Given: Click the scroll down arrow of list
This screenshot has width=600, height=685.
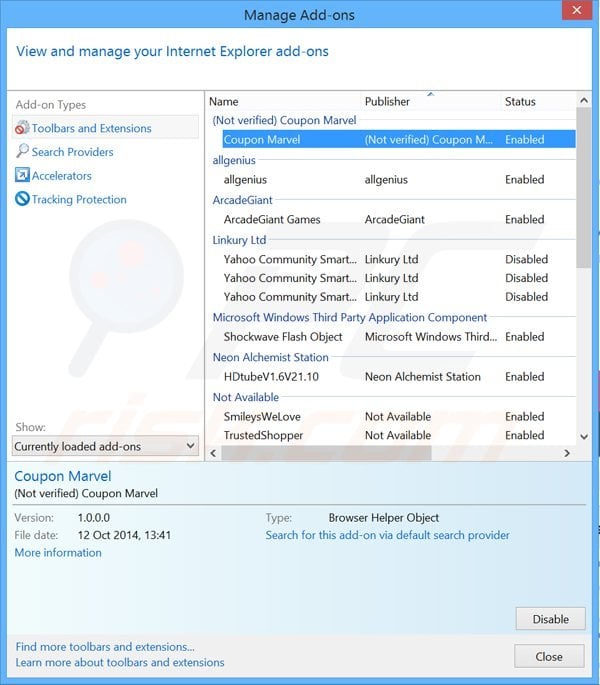Looking at the screenshot, I should (x=583, y=436).
